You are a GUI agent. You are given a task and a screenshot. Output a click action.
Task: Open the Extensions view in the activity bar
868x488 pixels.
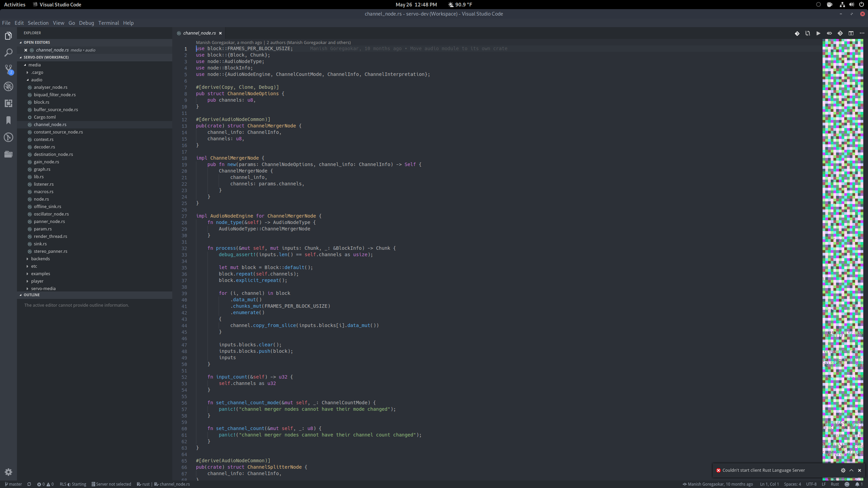click(8, 103)
